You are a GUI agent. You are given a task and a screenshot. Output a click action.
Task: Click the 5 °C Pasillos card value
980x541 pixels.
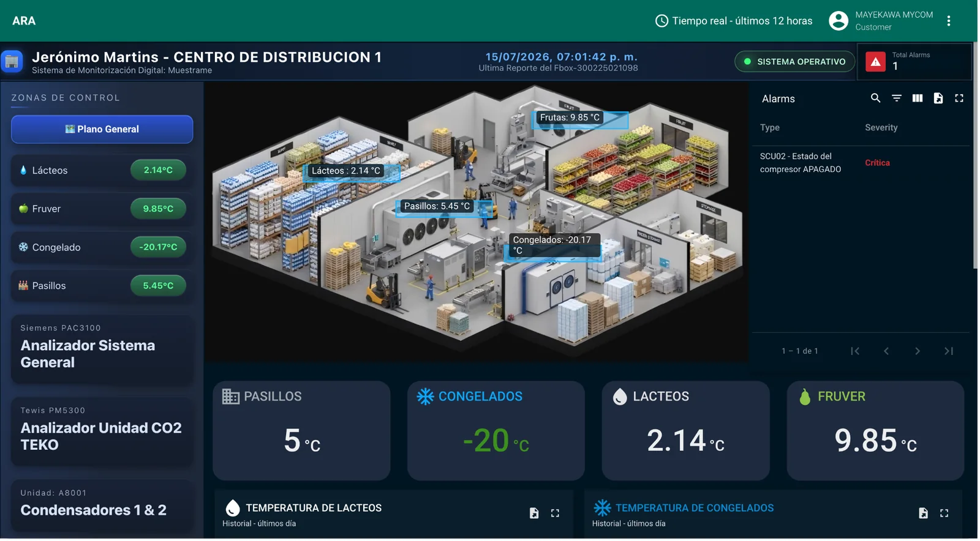[301, 441]
